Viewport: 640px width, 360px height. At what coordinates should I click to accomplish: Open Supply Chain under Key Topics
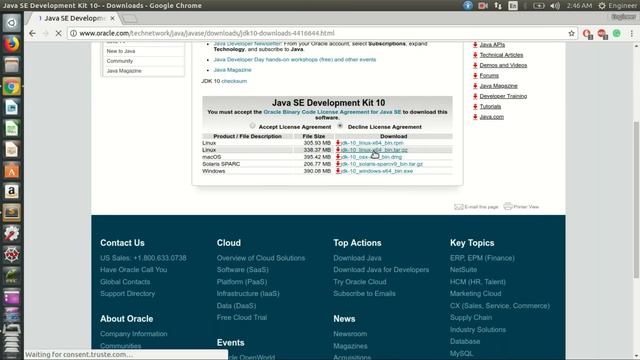tap(471, 317)
